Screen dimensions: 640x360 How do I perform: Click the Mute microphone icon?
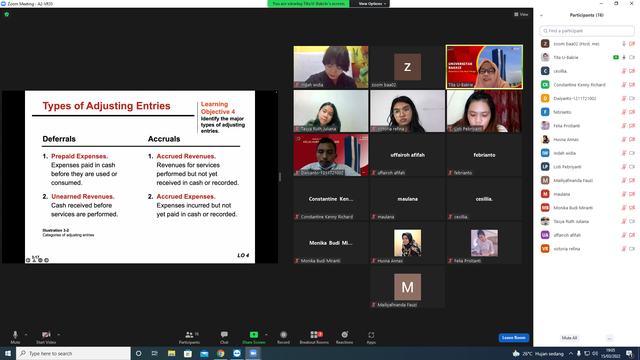coord(15,335)
